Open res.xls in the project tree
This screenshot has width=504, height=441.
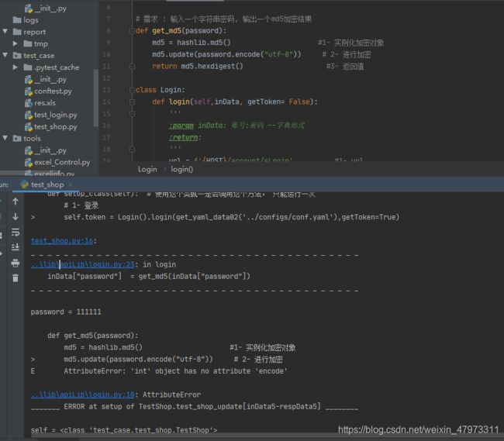(40, 103)
